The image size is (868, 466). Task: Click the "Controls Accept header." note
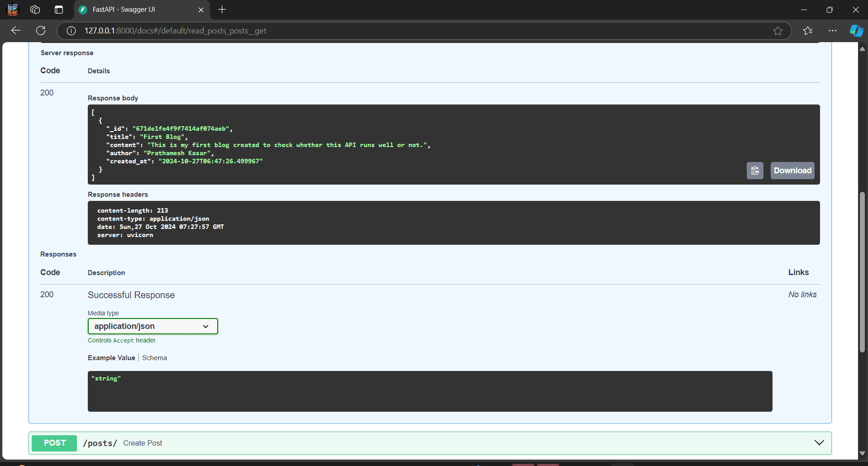[x=122, y=340]
